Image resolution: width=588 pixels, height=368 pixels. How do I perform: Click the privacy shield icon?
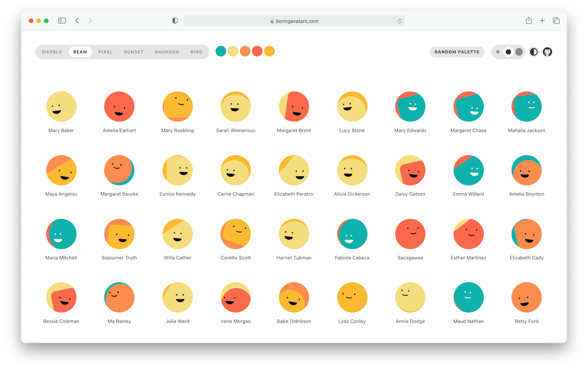[x=175, y=21]
